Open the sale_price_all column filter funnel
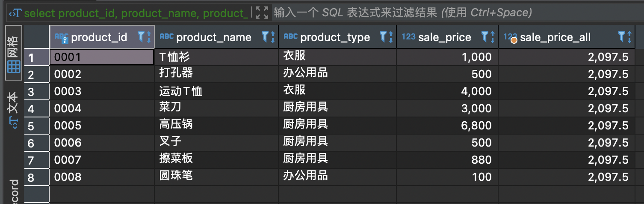The width and height of the screenshot is (644, 204). point(622,37)
